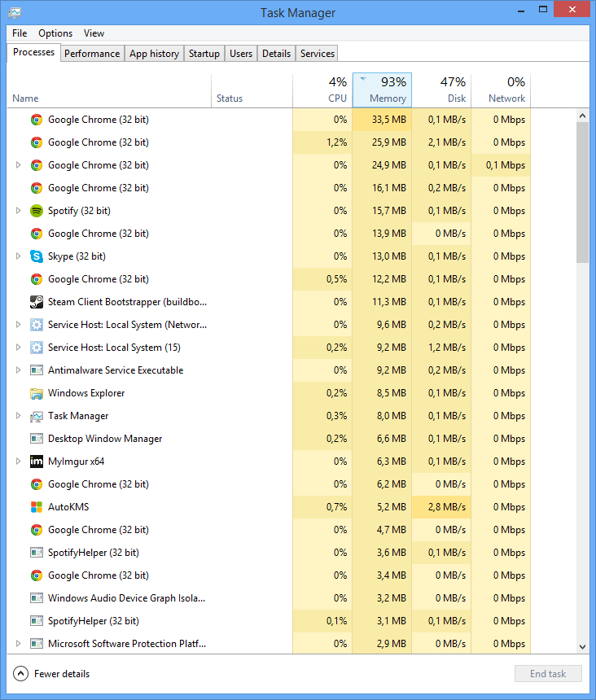Click Chrome icon in the 33,5 MB row
596x700 pixels.
click(36, 120)
